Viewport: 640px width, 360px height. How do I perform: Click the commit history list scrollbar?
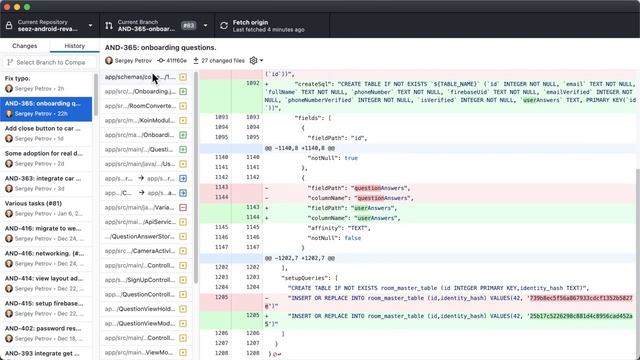96,95
